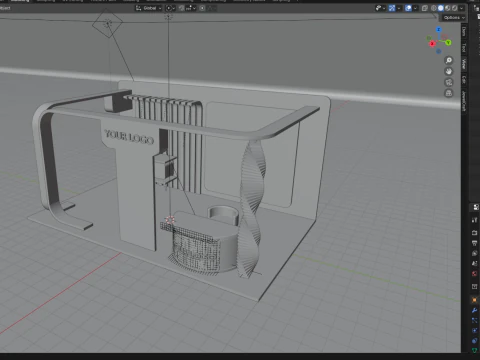Open the Options dropdown in viewport

[x=454, y=18]
